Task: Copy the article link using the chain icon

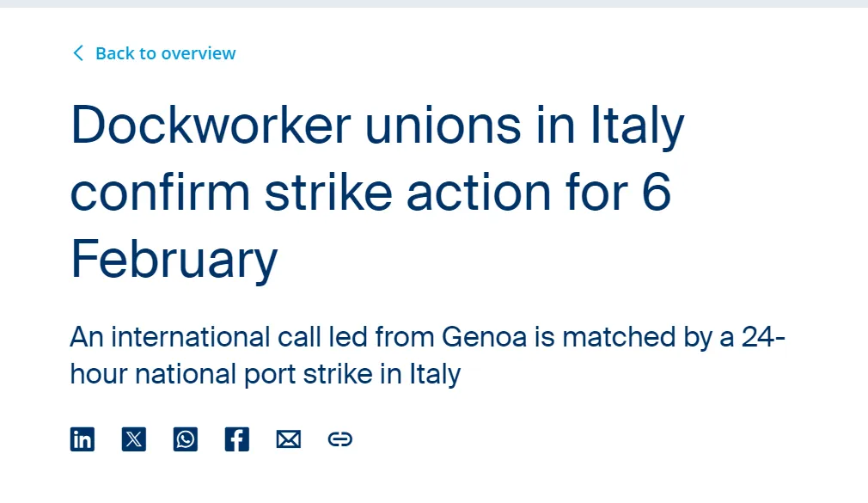Action: pyautogui.click(x=339, y=439)
